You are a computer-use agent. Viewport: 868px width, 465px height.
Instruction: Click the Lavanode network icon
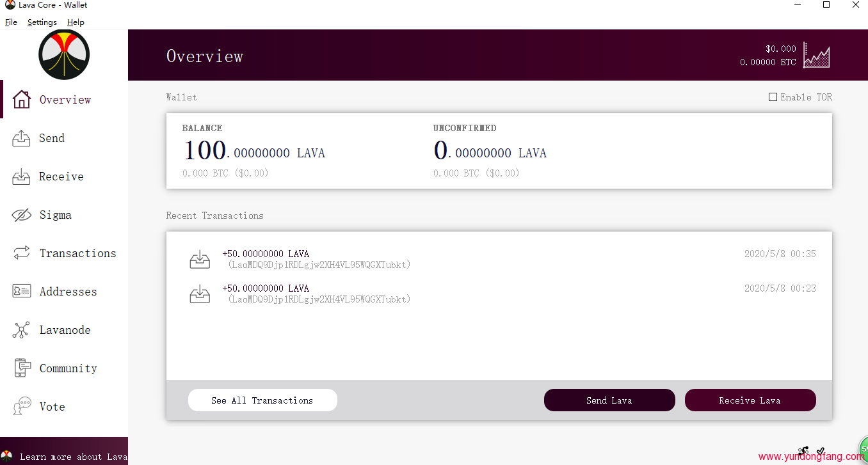click(21, 330)
